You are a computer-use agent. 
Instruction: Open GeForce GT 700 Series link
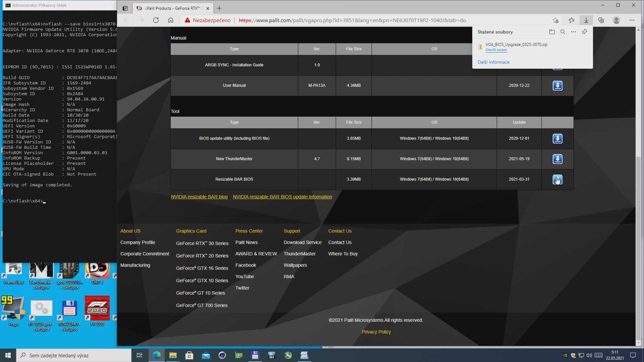coord(202,306)
